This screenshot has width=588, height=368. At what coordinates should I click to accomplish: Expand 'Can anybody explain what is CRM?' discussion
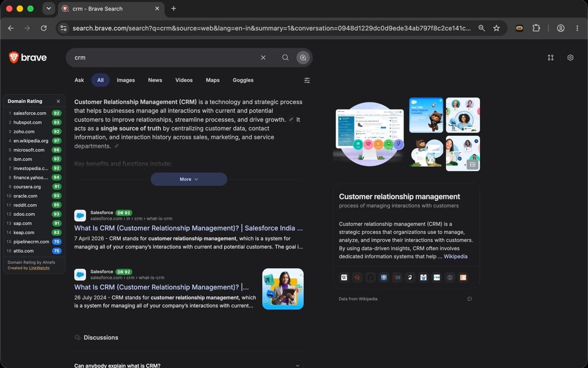pos(298,365)
